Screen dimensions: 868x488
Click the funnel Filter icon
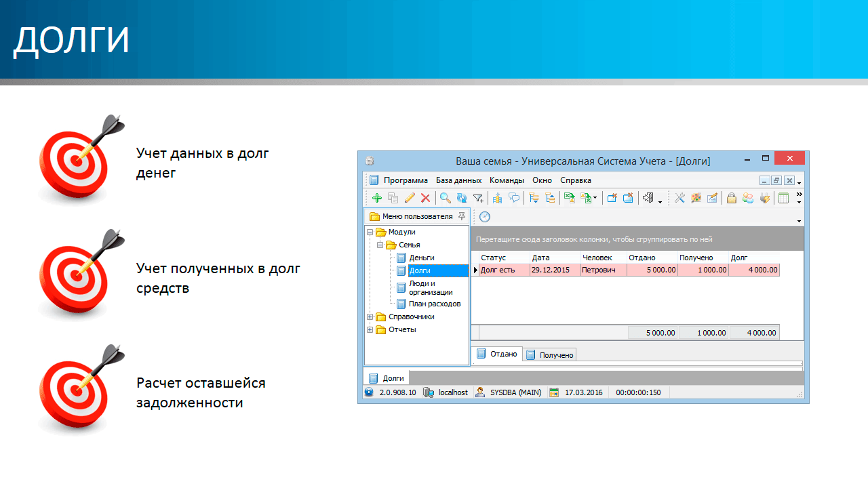[x=478, y=198]
